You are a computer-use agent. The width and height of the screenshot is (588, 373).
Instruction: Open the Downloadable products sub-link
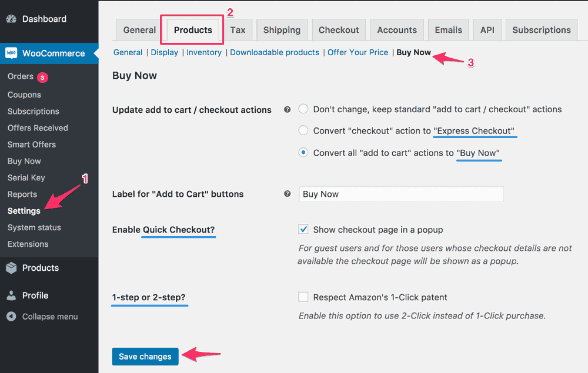pyautogui.click(x=275, y=52)
